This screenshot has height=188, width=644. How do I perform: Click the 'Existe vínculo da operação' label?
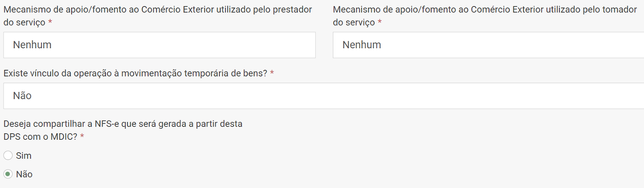(x=135, y=73)
